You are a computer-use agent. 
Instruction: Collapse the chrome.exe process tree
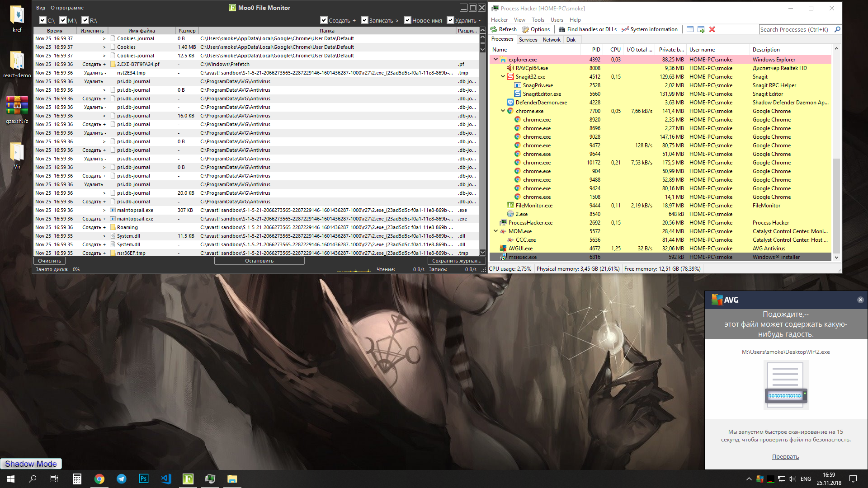pos(503,111)
